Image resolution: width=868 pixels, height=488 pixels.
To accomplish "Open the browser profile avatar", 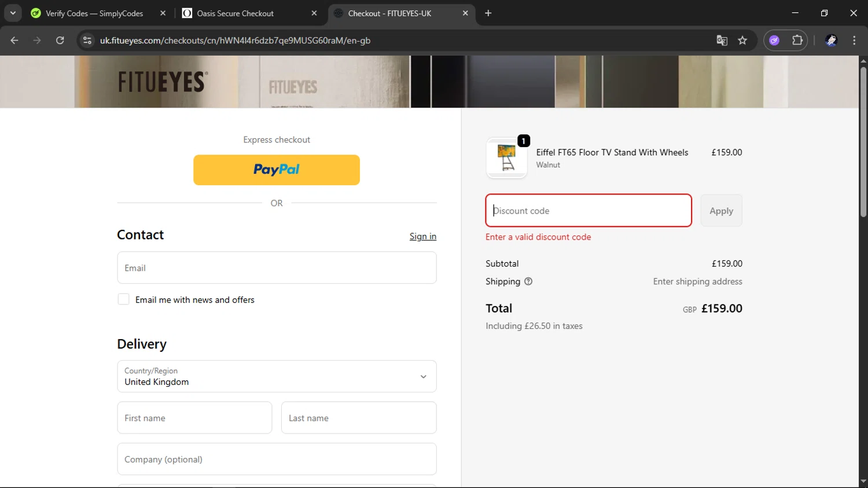I will pyautogui.click(x=831, y=41).
